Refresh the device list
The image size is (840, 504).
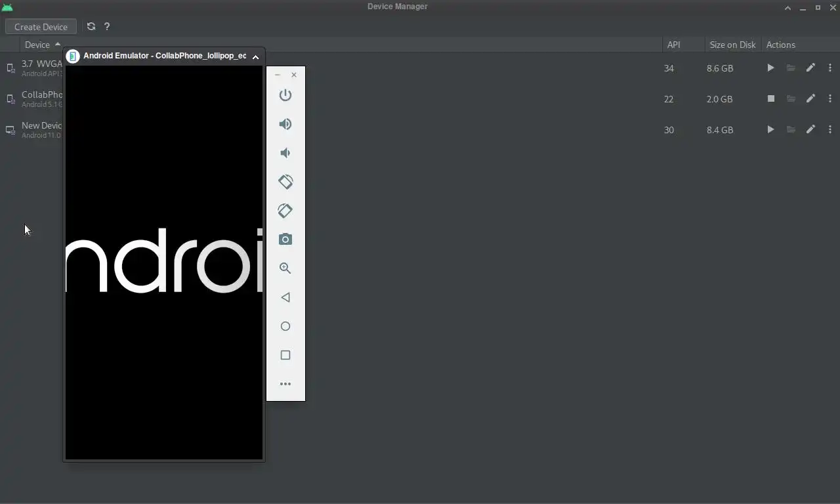pyautogui.click(x=91, y=27)
